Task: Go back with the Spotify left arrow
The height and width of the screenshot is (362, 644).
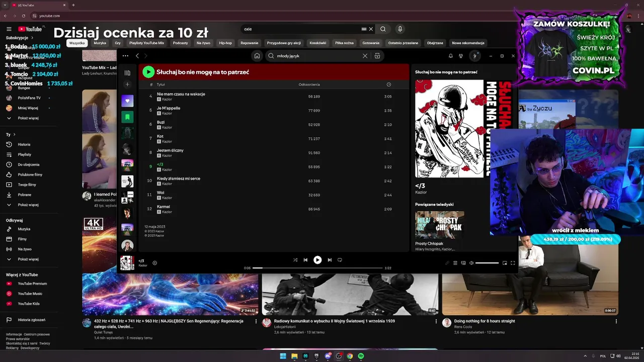Action: pos(137,56)
